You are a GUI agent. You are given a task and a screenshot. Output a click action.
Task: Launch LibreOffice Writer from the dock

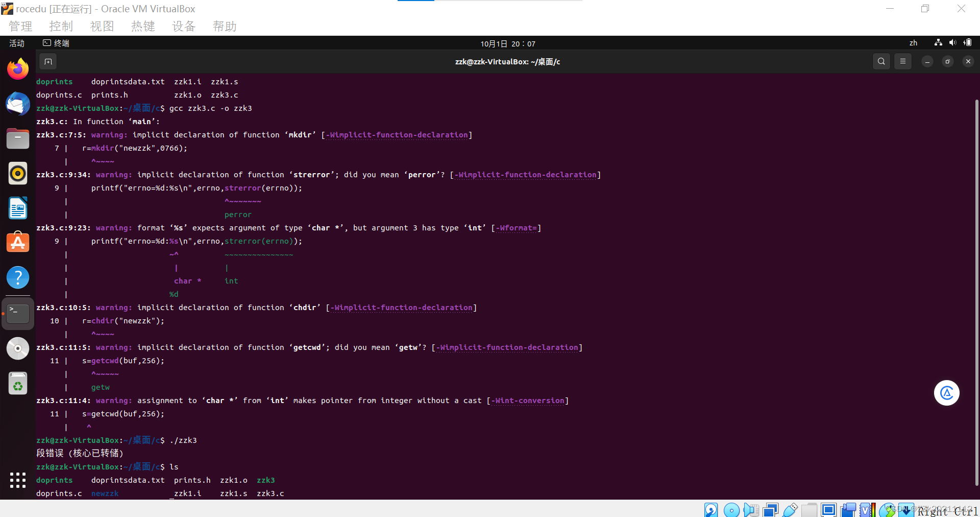coord(18,208)
